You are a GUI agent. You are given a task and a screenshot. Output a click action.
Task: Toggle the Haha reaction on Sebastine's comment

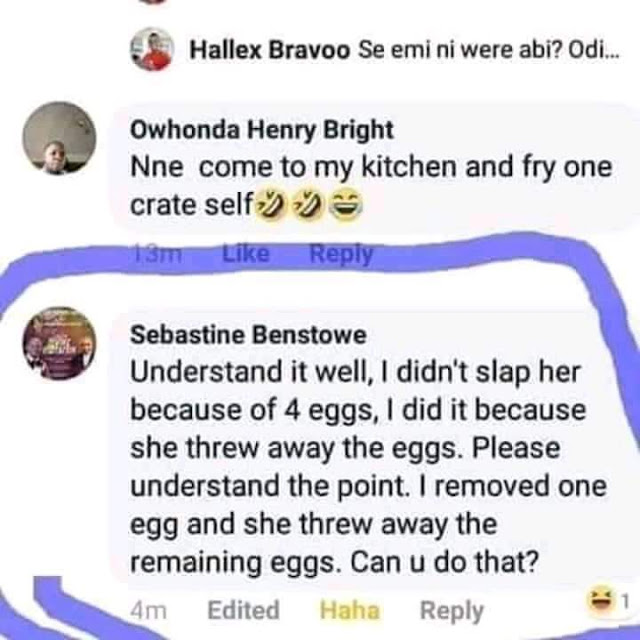[x=350, y=610]
